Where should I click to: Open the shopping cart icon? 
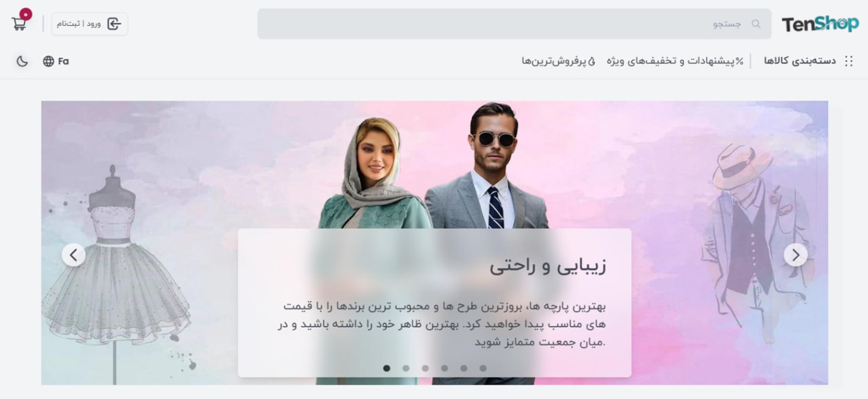[x=19, y=23]
